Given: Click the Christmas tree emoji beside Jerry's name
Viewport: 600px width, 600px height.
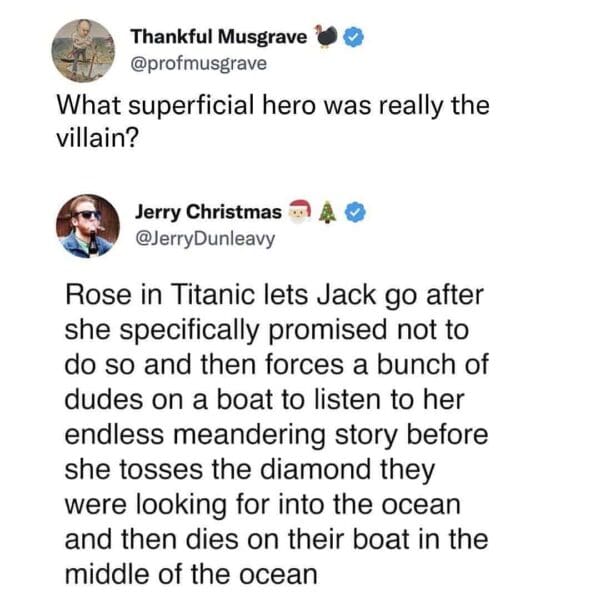Looking at the screenshot, I should 326,213.
